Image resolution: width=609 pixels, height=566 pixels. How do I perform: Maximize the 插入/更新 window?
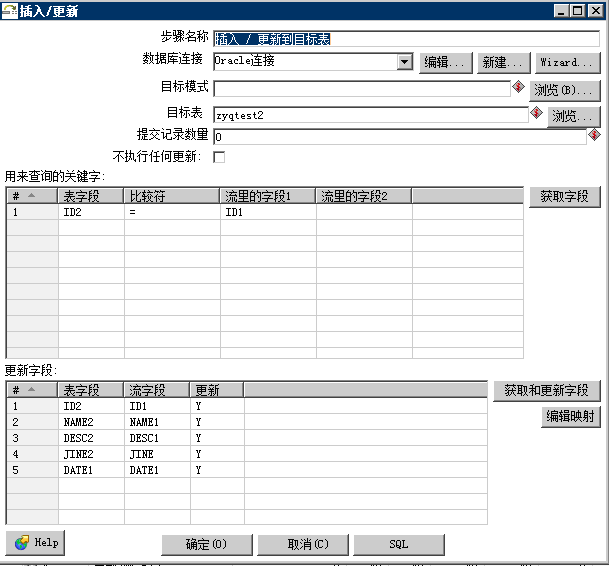[578, 10]
